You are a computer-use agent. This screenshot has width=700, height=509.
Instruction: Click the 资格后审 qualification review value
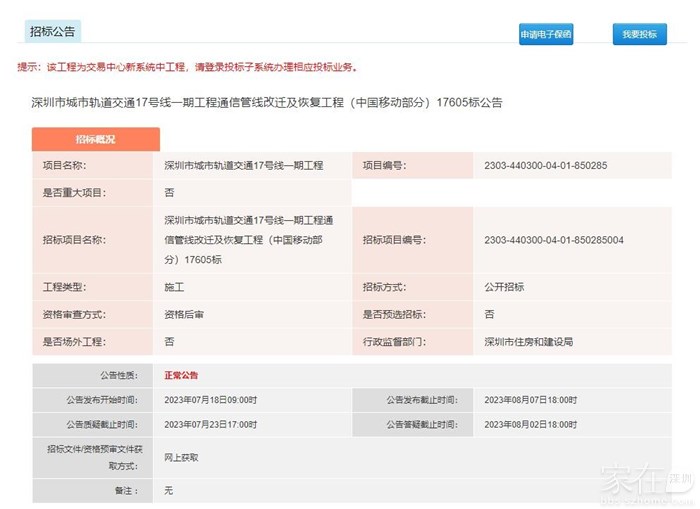pyautogui.click(x=184, y=314)
